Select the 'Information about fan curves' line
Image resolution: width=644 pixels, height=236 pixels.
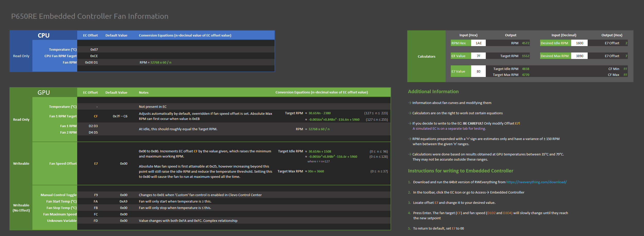coord(452,103)
